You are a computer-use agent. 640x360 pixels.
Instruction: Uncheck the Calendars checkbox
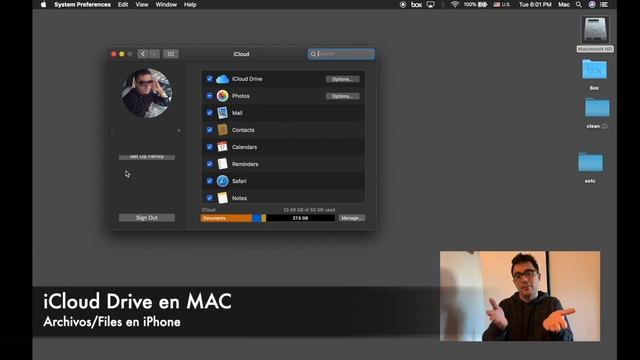pos(209,147)
